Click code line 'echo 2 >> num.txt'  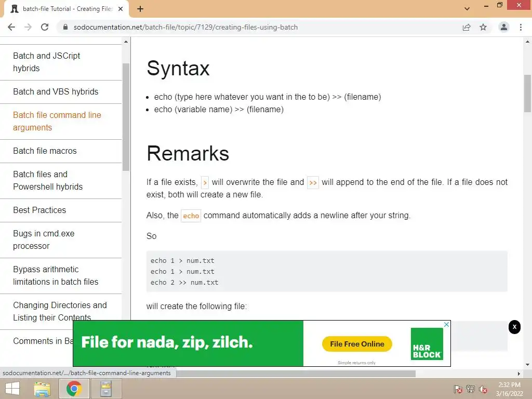tap(184, 282)
